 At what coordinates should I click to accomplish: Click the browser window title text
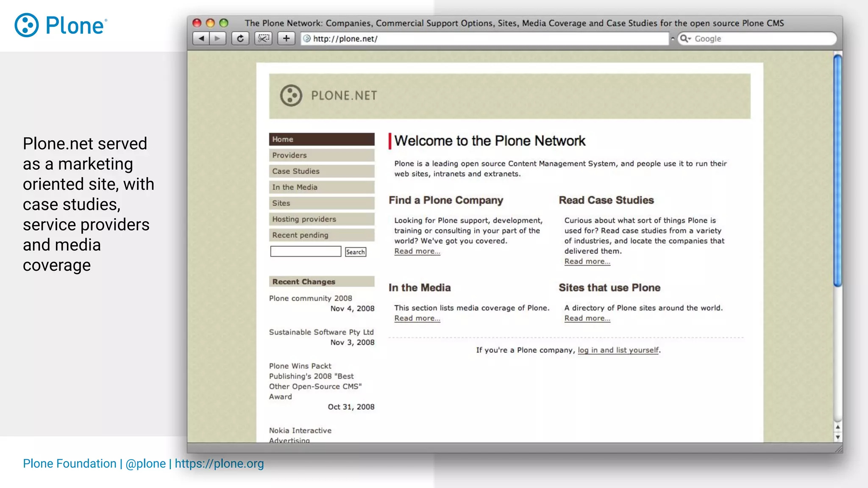click(x=514, y=23)
